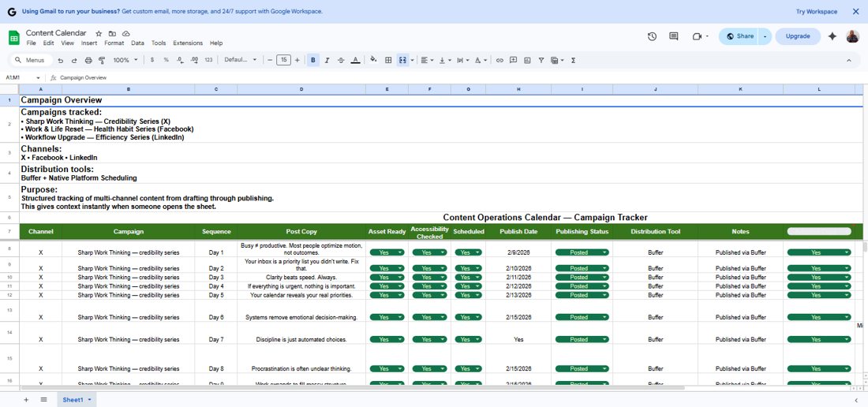This screenshot has height=407, width=868.
Task: Expand the merge type dropdown arrow
Action: [x=413, y=60]
